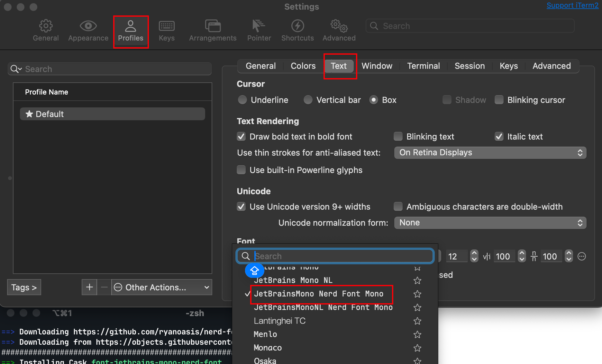Open the Other Actions dropdown
The width and height of the screenshot is (602, 364).
(x=162, y=287)
